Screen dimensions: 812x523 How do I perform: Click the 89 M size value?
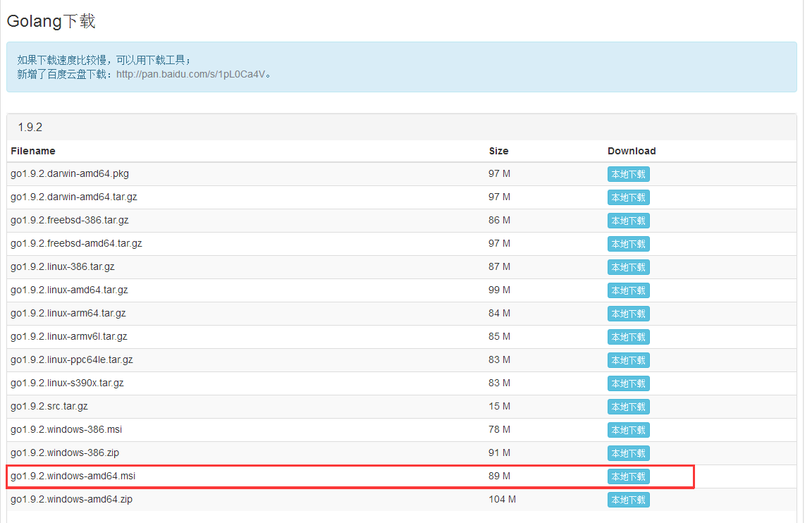point(499,476)
